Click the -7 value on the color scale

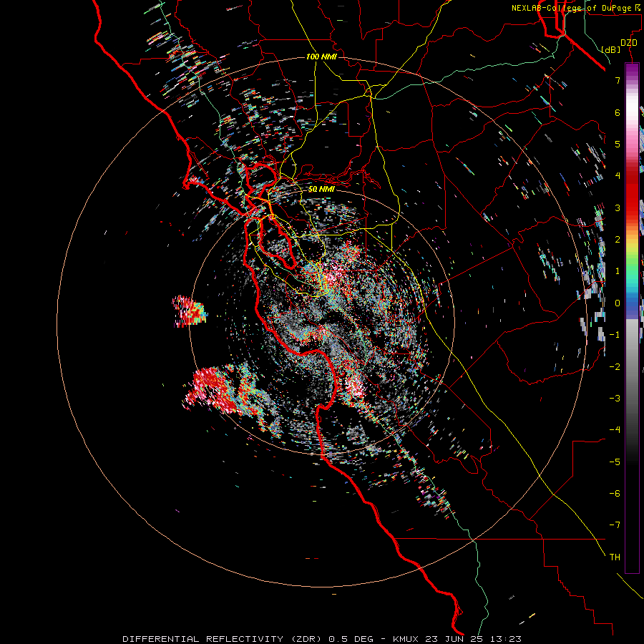(615, 525)
